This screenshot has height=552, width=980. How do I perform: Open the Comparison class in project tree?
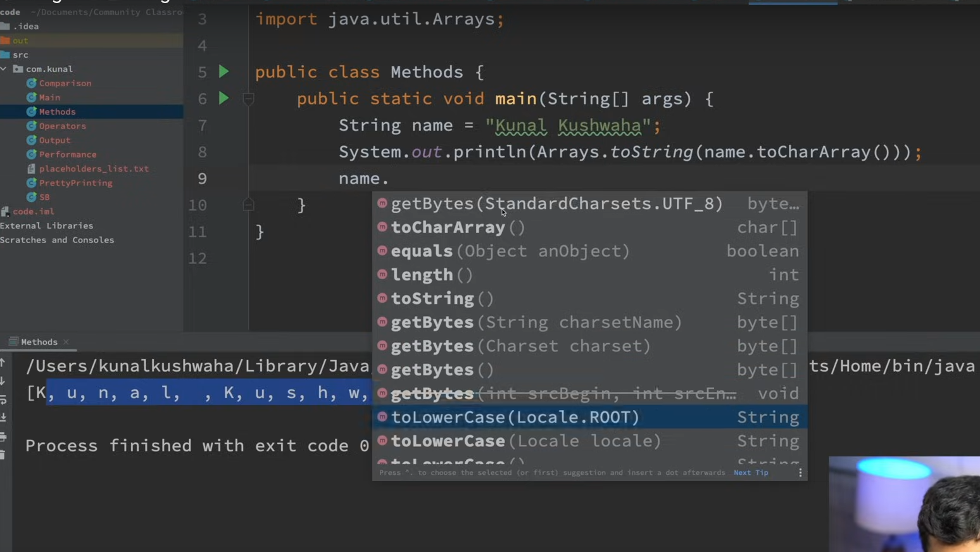point(65,84)
